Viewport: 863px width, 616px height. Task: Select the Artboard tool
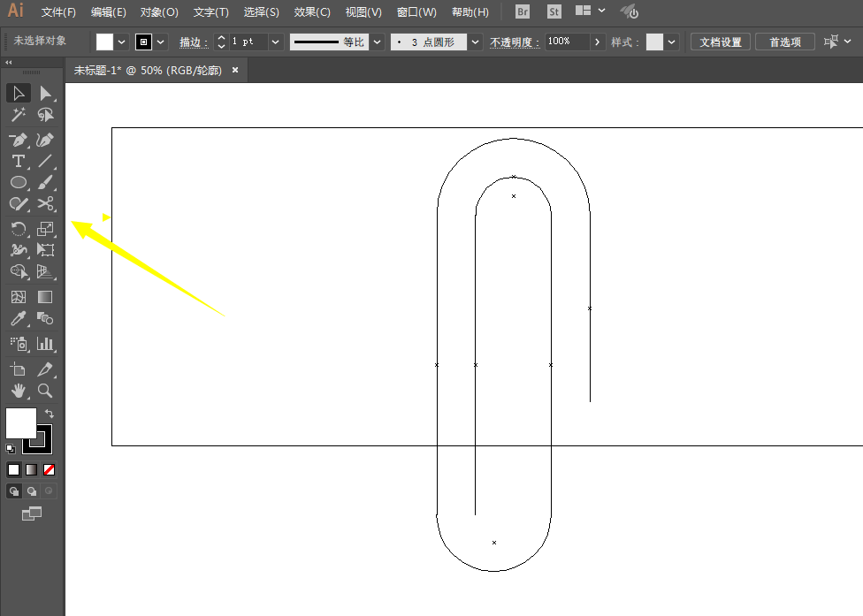[x=19, y=369]
